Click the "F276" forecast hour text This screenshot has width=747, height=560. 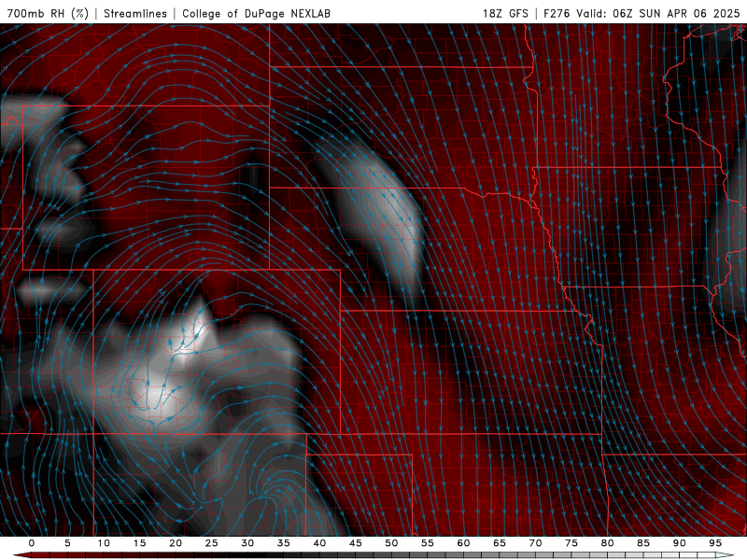pos(557,13)
